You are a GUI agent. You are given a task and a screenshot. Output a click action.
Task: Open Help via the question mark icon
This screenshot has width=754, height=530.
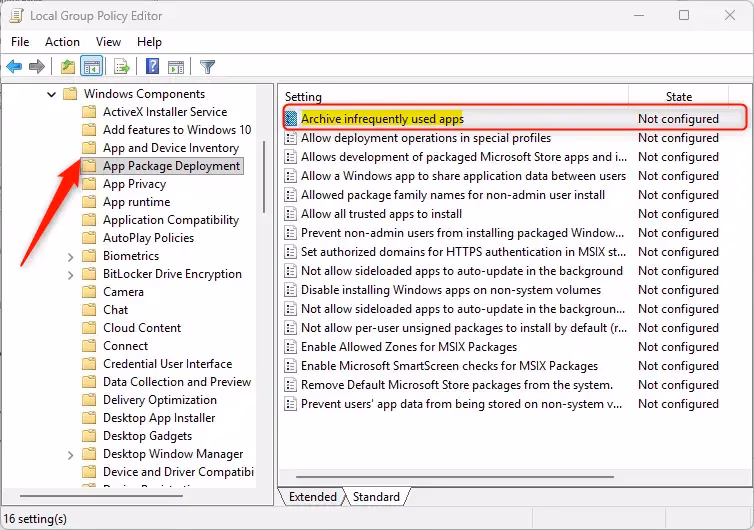[152, 67]
